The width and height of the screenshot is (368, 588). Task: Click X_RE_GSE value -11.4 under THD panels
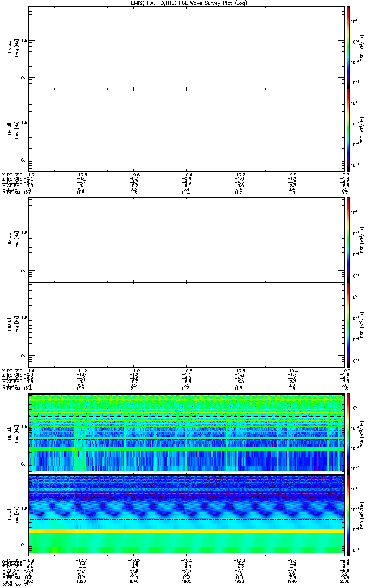click(x=28, y=370)
